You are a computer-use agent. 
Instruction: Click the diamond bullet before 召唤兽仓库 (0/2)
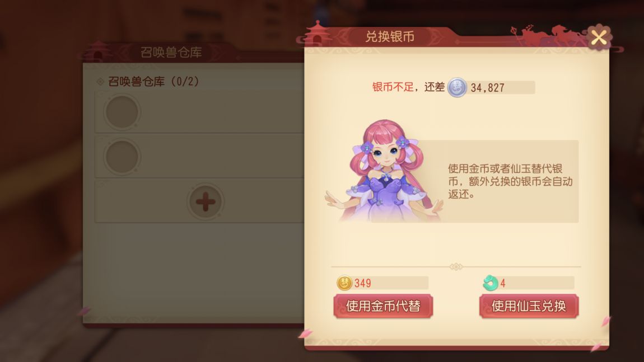coord(100,82)
